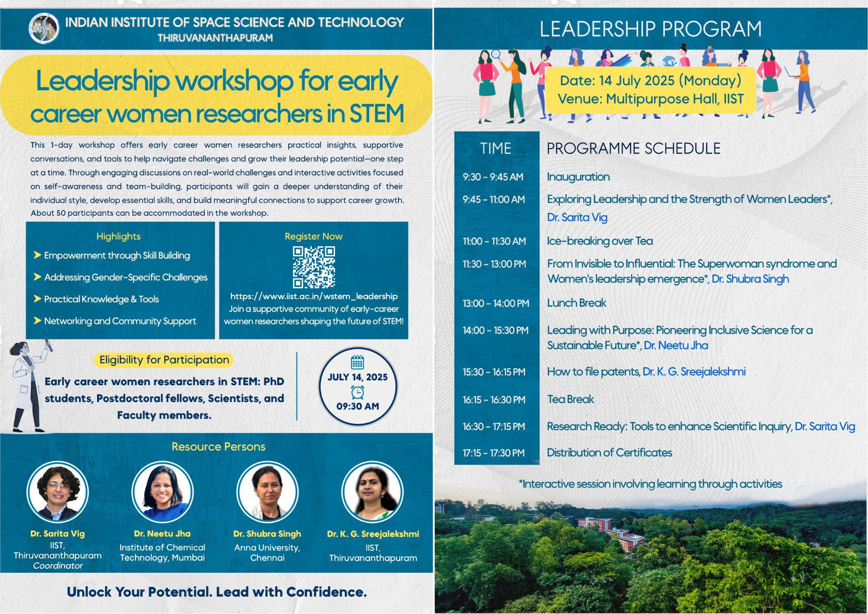This screenshot has width=868, height=614.
Task: Click Ice-breaking over Tea entry
Action: [x=600, y=241]
